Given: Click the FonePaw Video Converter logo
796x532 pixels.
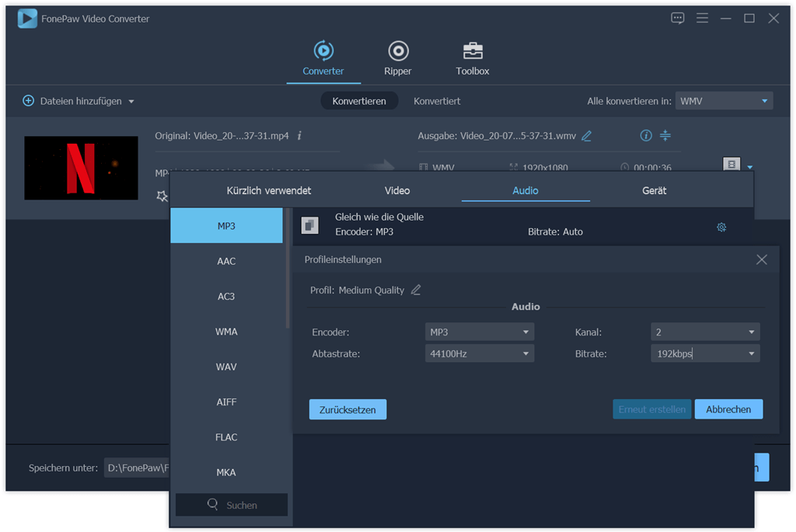Looking at the screenshot, I should click(x=27, y=19).
